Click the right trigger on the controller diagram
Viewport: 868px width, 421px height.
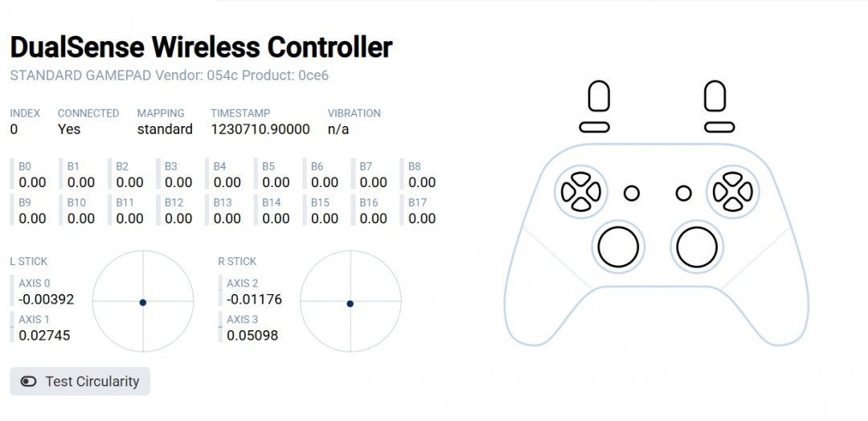(x=715, y=96)
